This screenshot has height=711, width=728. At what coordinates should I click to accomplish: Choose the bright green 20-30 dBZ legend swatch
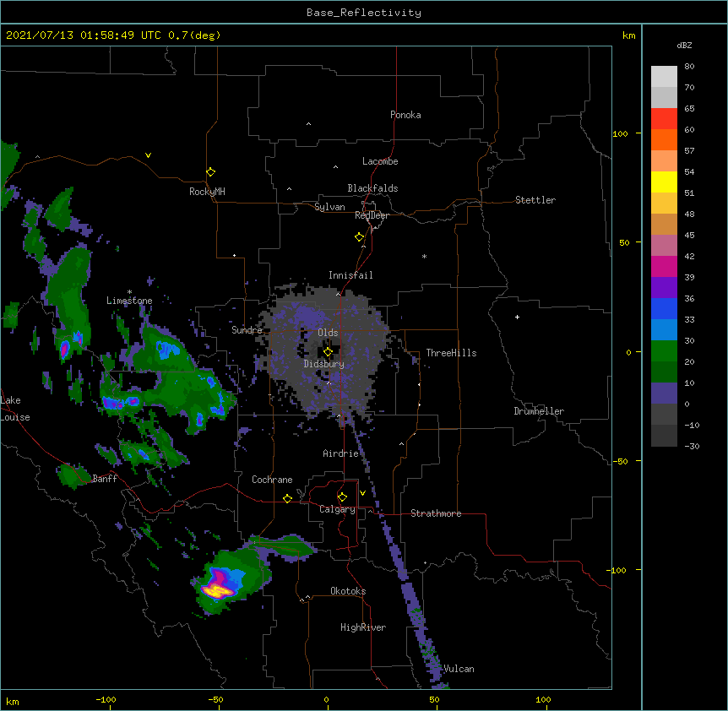[x=664, y=351]
